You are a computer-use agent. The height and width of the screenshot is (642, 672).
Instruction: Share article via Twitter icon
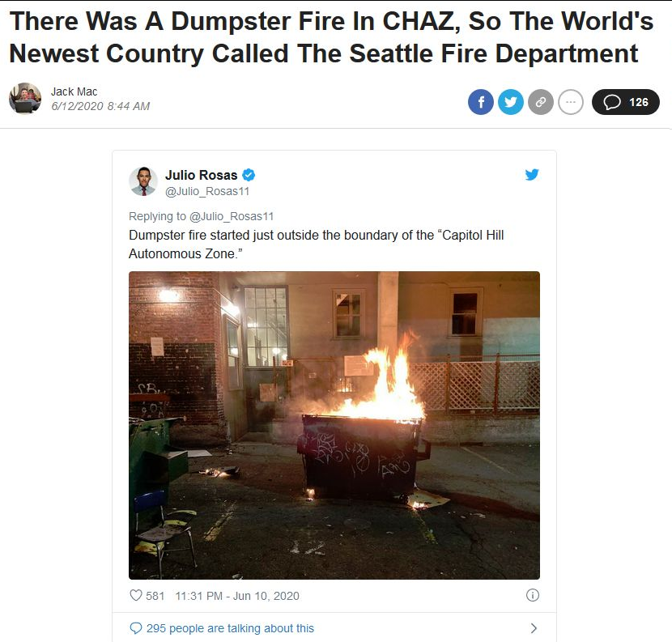coord(510,102)
